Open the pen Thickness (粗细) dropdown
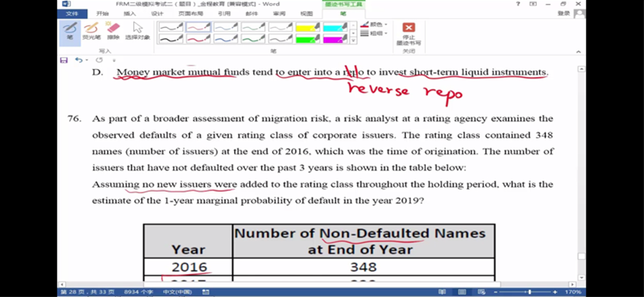 (374, 33)
